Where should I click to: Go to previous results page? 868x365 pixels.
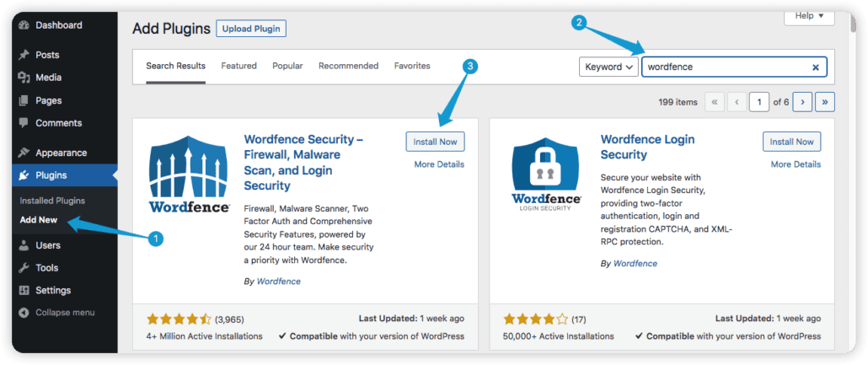click(x=737, y=102)
